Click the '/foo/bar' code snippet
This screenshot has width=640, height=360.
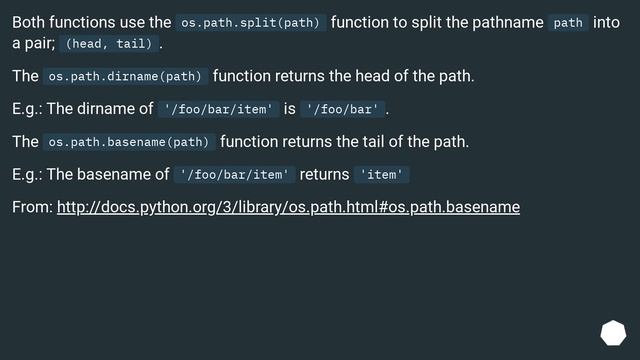click(x=342, y=109)
